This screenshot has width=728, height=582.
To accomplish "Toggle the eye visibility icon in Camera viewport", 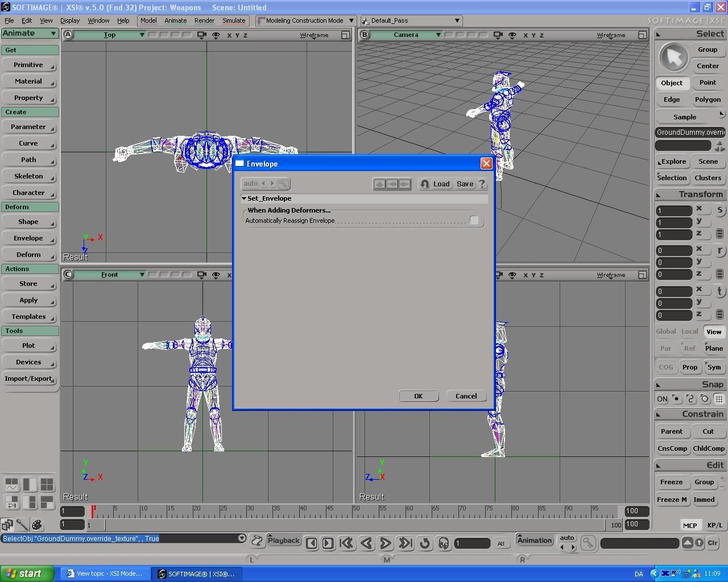I will click(x=512, y=35).
